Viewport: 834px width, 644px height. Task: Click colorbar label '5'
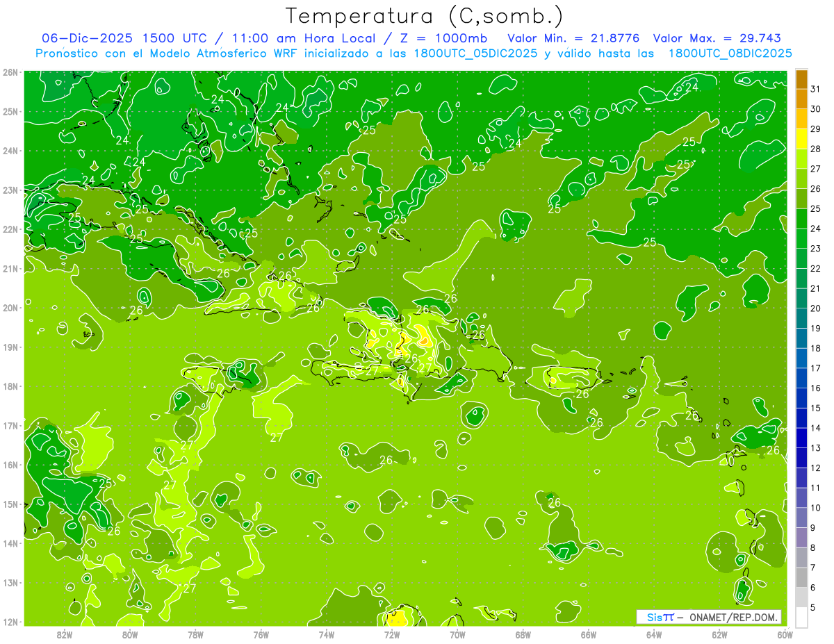coord(813,607)
